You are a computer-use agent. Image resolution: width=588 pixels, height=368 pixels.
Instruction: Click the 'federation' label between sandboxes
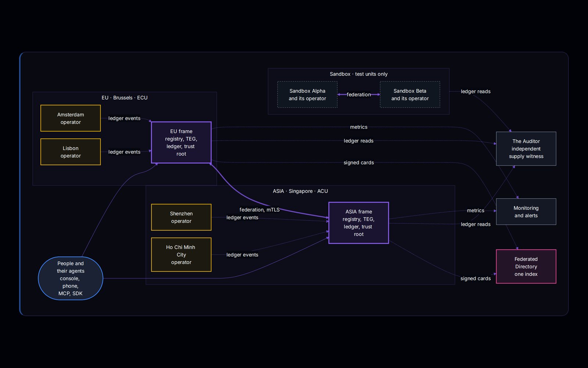(x=359, y=95)
